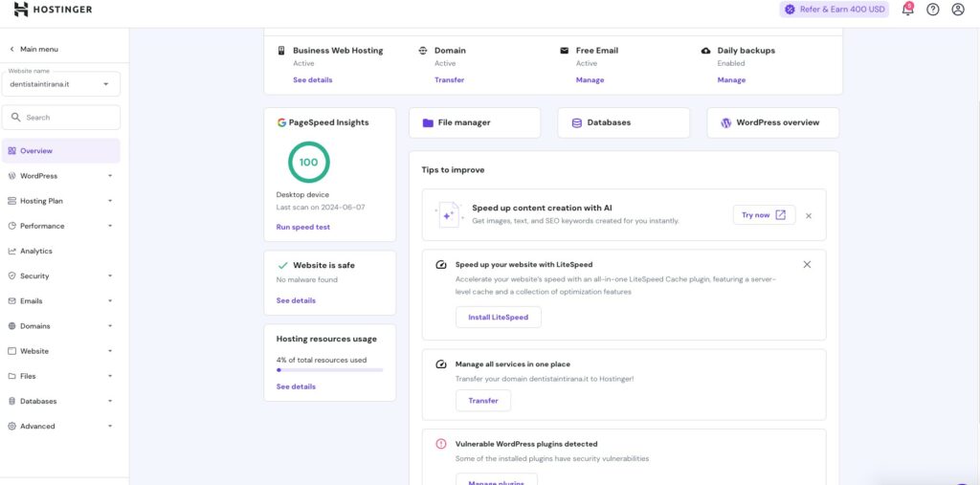Image resolution: width=980 pixels, height=485 pixels.
Task: Click the Vulnerable plugins warning icon
Action: click(x=441, y=444)
